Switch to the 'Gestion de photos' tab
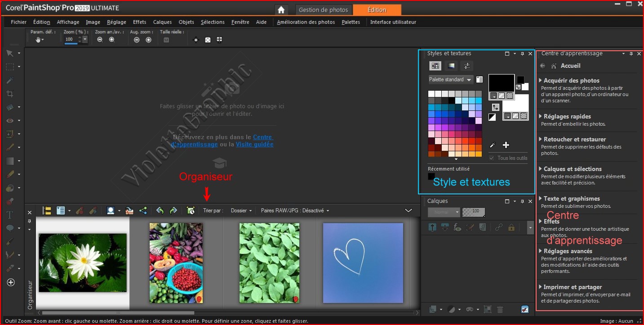 click(323, 10)
